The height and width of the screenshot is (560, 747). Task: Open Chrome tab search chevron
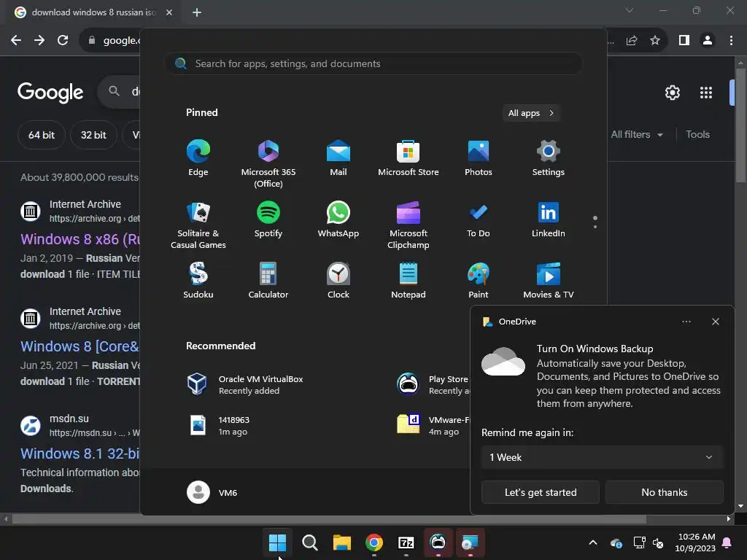coord(630,10)
